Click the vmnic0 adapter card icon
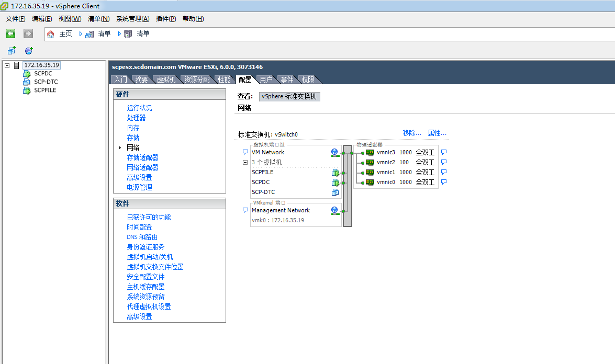 370,182
